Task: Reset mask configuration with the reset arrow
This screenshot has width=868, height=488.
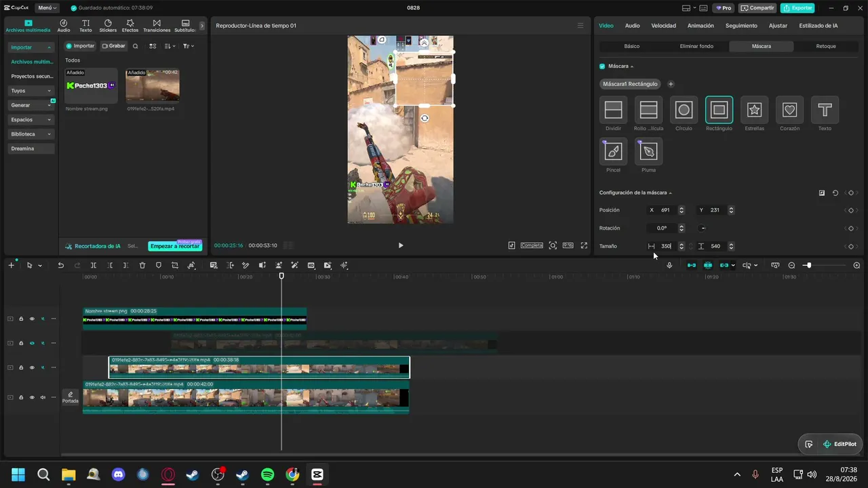Action: point(835,193)
